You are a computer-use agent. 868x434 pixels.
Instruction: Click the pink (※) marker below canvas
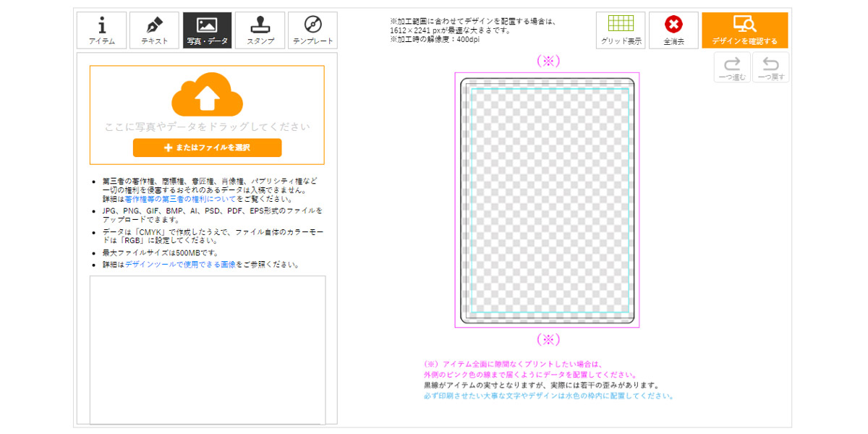[548, 339]
